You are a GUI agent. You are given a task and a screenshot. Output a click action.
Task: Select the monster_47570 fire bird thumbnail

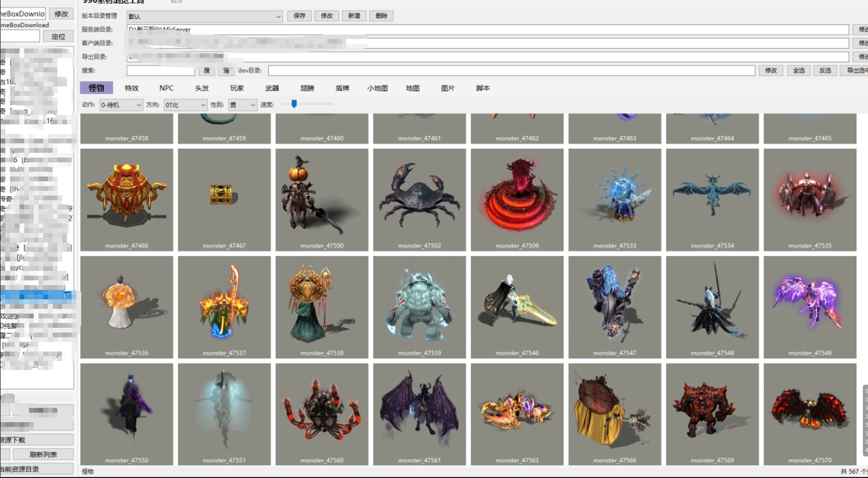tap(810, 414)
